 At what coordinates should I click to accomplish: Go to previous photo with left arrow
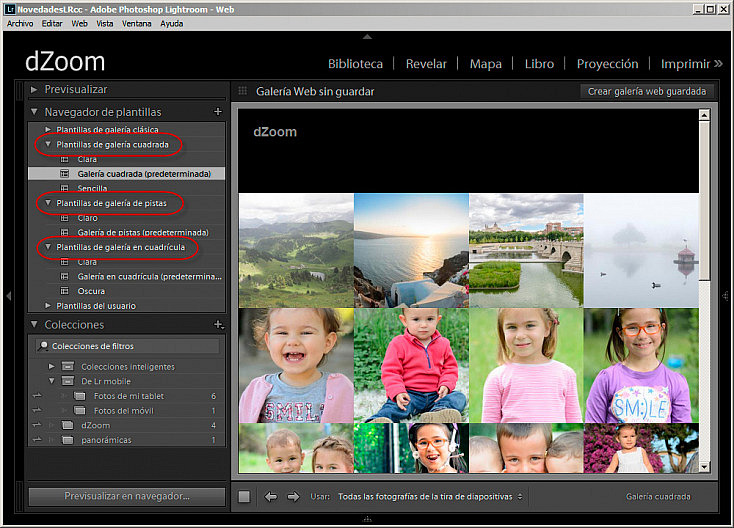(x=271, y=497)
